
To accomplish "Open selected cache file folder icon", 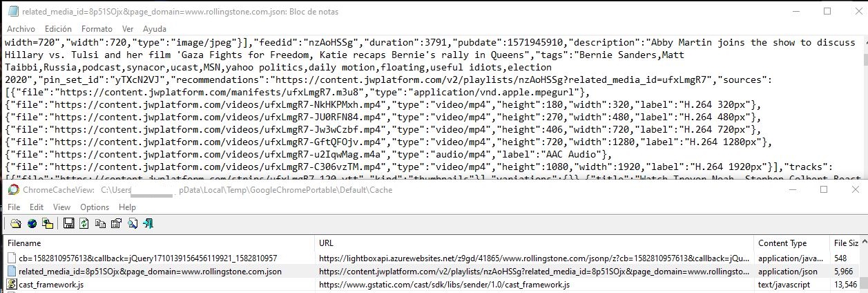I will pos(15,223).
